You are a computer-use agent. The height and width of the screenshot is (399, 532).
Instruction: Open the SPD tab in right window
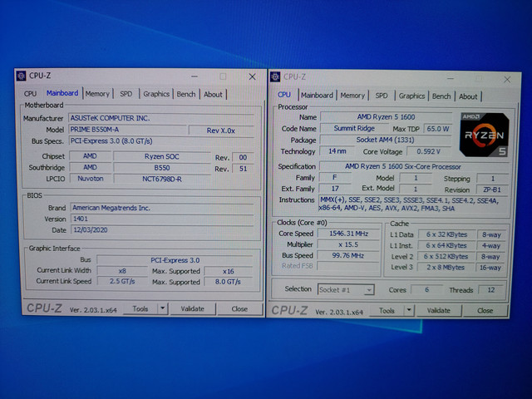381,96
